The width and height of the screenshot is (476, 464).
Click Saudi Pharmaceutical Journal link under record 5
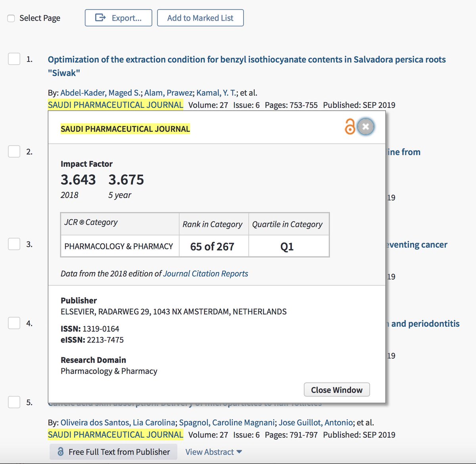point(115,435)
